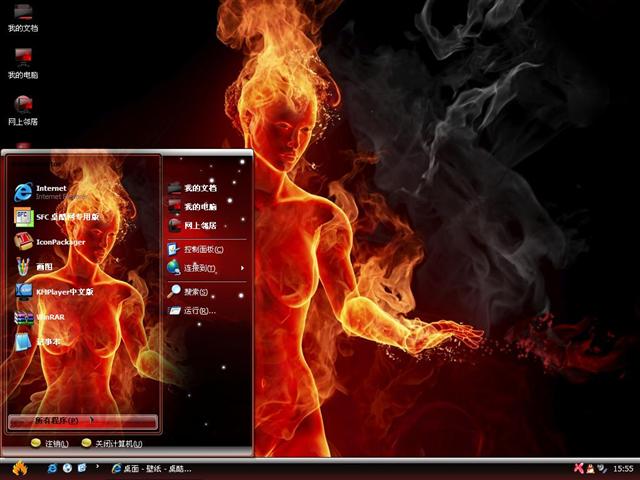This screenshot has width=640, height=480.
Task: Expand quick launch overflow chevron
Action: 98,466
